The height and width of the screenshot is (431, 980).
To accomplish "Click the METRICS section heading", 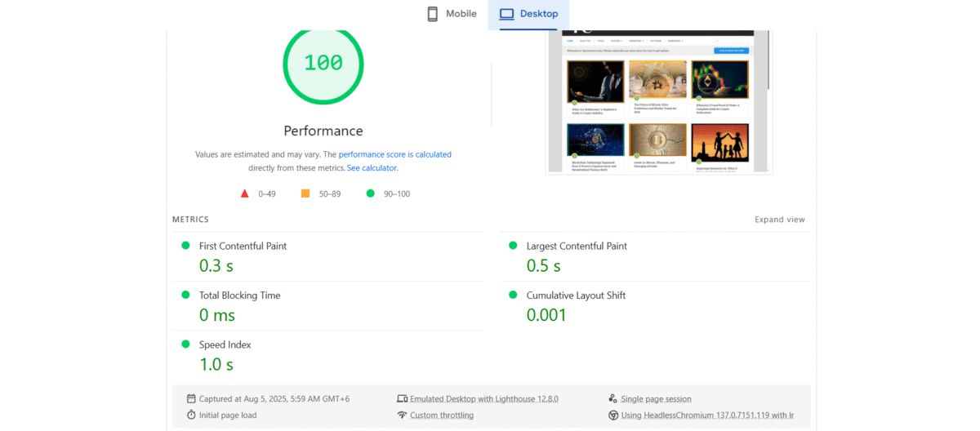I will click(x=190, y=220).
